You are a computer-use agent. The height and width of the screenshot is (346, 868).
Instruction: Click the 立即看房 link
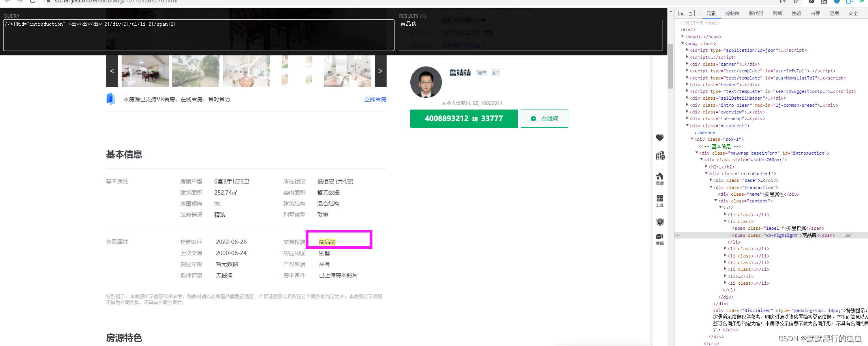point(375,99)
